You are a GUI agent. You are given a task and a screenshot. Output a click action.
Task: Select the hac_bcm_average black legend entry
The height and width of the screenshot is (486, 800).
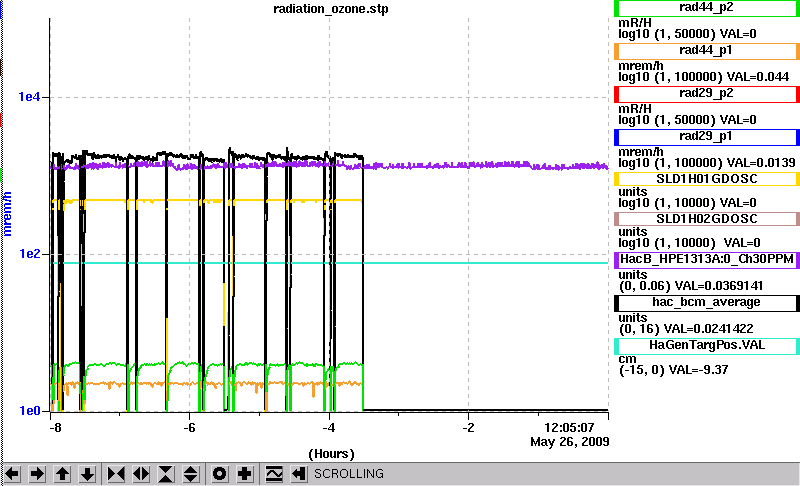coord(707,302)
